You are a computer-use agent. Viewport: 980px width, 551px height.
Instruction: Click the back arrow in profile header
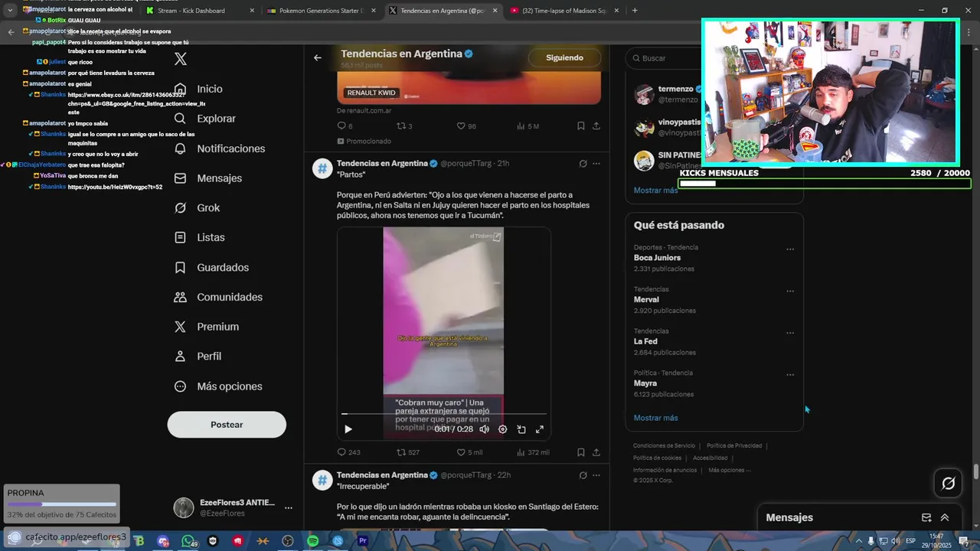[318, 57]
